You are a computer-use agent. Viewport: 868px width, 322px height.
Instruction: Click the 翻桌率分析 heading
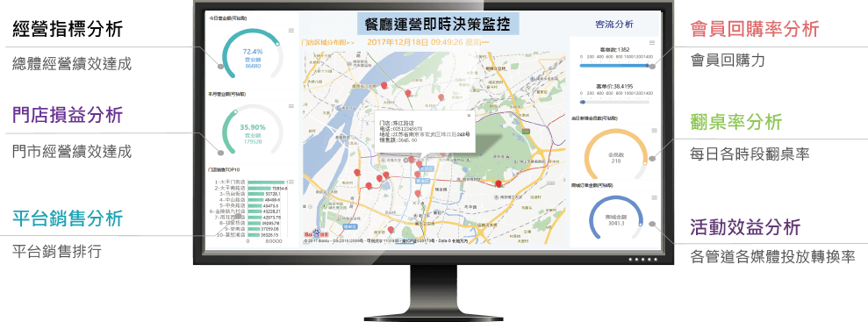735,122
